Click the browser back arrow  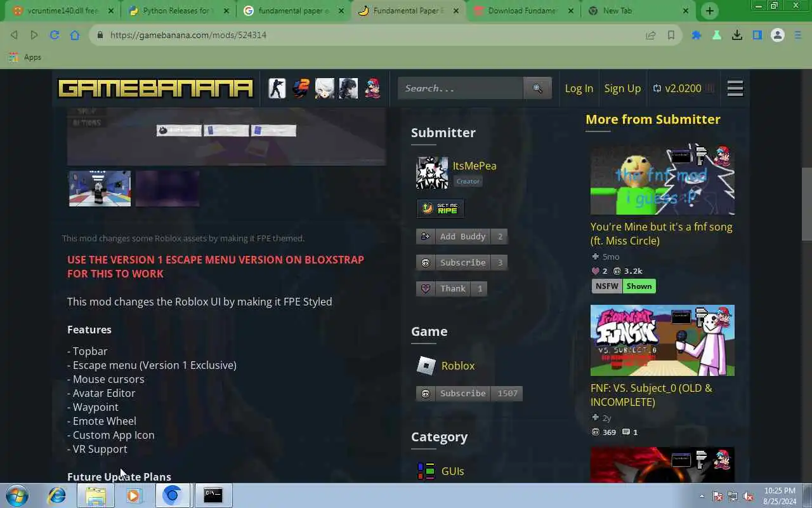pyautogui.click(x=15, y=35)
